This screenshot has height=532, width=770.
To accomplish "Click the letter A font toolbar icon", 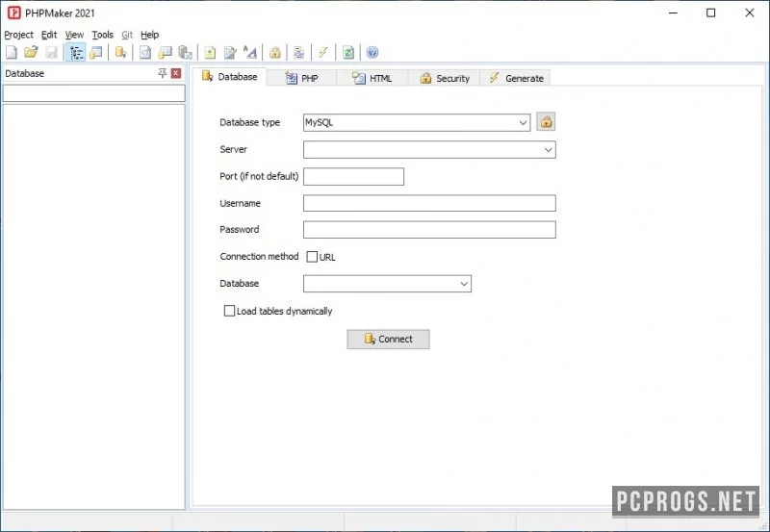I will (250, 52).
